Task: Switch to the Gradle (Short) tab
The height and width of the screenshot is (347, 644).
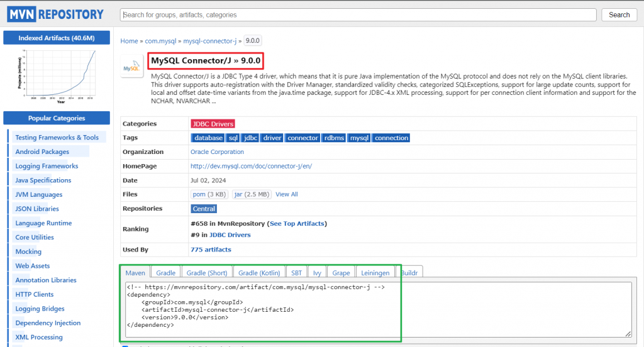Action: 206,273
